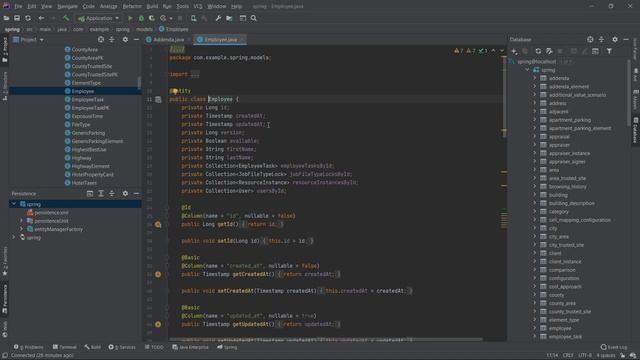640x360 pixels.
Task: Collapse all in Project panel header
Action: pos(111,40)
